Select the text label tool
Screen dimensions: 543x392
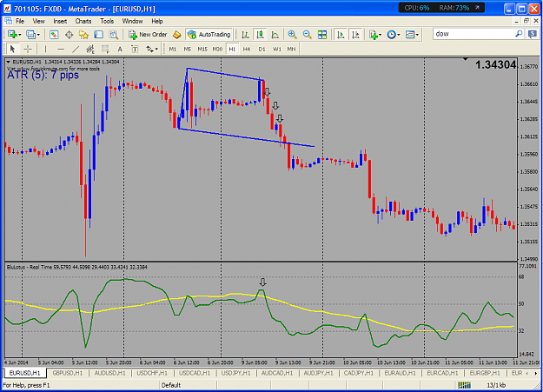coord(135,49)
